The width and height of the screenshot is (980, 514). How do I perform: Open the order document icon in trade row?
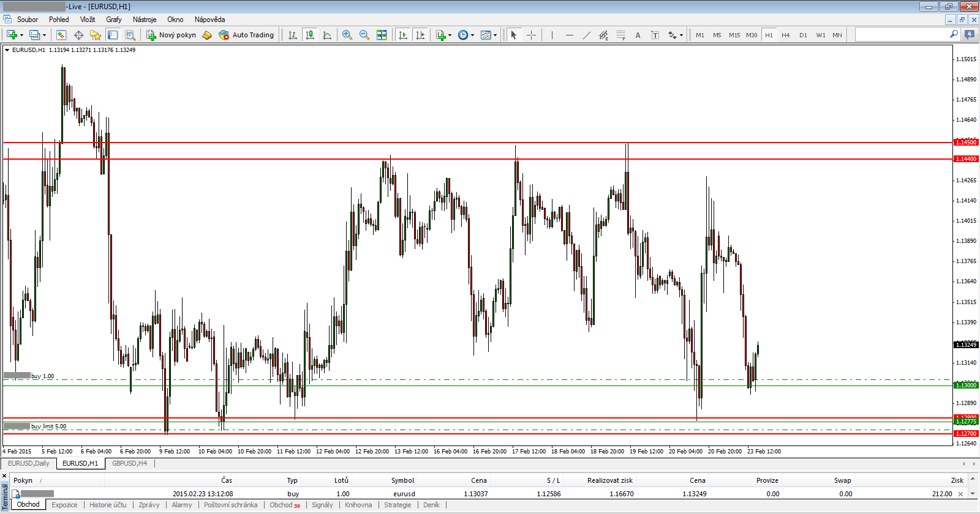[x=17, y=494]
